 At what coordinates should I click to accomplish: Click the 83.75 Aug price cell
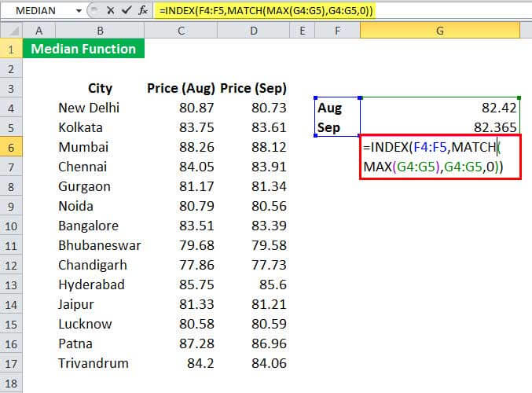(181, 127)
